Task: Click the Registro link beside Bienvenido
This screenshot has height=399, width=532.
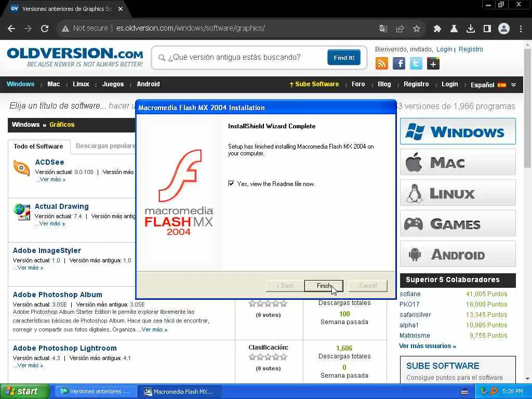Action: (x=471, y=49)
